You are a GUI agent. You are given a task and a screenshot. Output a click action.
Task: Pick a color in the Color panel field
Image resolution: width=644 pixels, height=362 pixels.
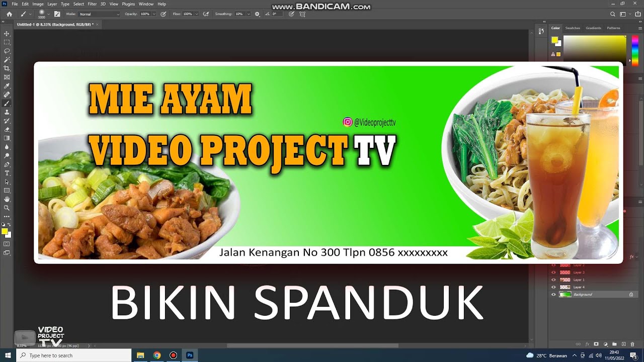pos(595,49)
